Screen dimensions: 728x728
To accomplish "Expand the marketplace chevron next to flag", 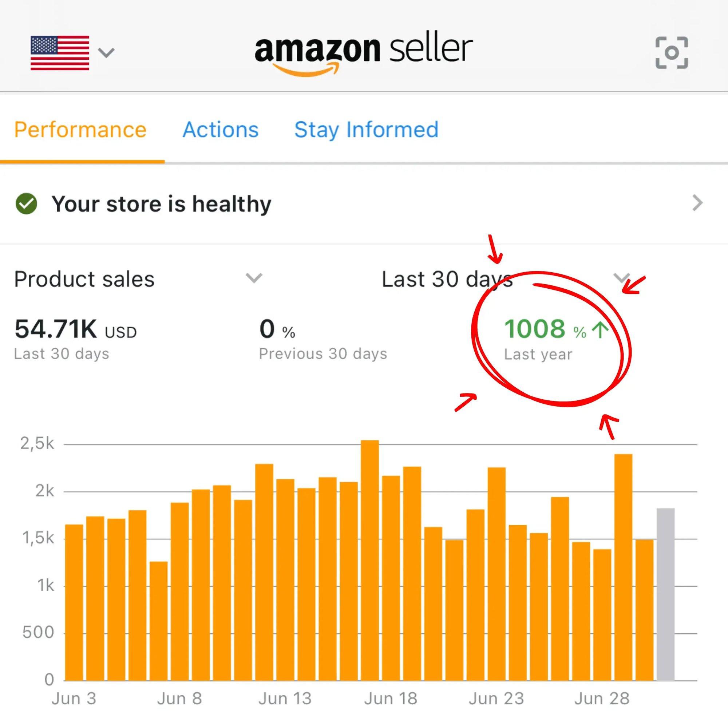I will click(x=106, y=53).
